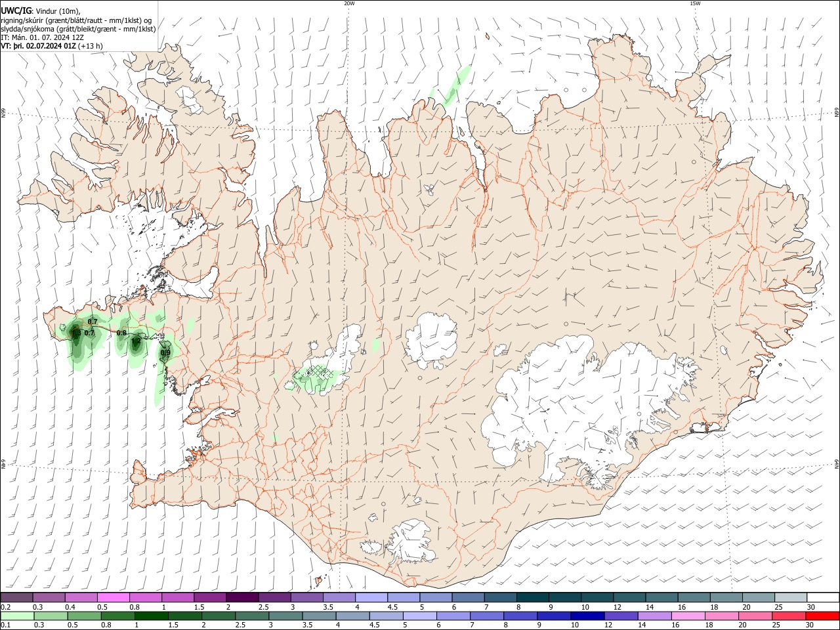This screenshot has height=630, width=840.
Task: Click the initial time line 'IT: Mán. 01. 07. 2024 12Z'
Action: 41,37
